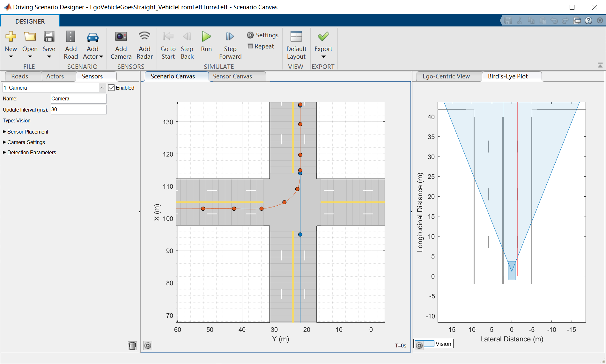Open quick access toolbar options dropdown
Image resolution: width=606 pixels, height=364 pixels.
600,21
